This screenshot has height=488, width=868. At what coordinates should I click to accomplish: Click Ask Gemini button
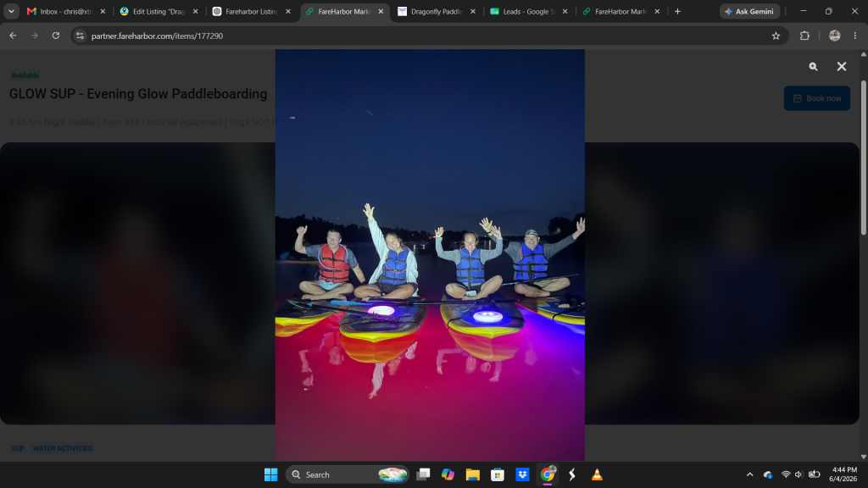pyautogui.click(x=749, y=12)
